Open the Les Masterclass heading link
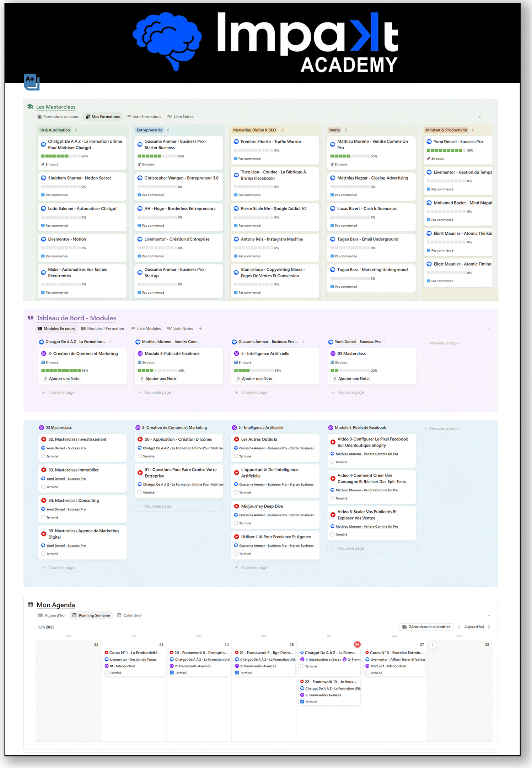 point(56,107)
